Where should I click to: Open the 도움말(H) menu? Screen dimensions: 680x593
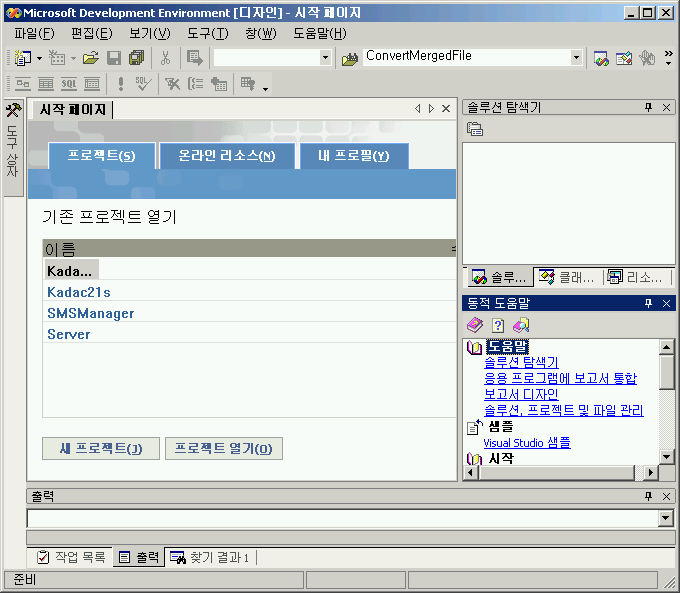(320, 33)
